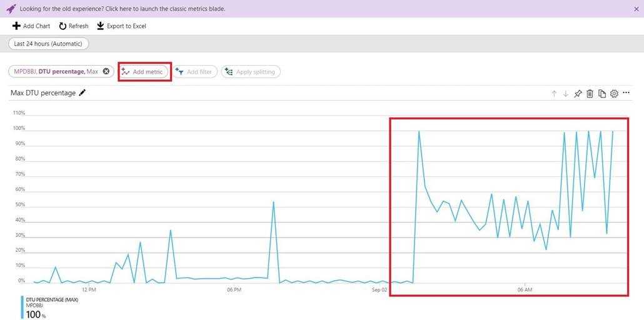Move chart down with arrow icon
644x320 pixels.
point(566,94)
